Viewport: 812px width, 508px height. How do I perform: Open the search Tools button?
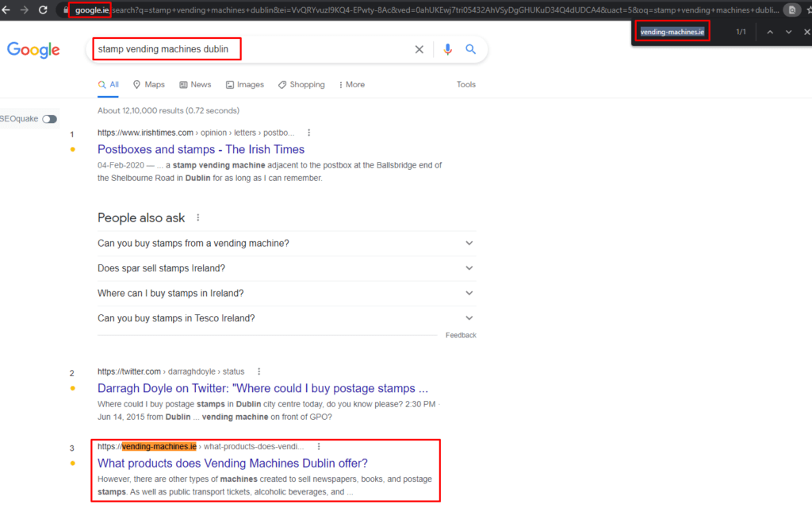coord(466,84)
